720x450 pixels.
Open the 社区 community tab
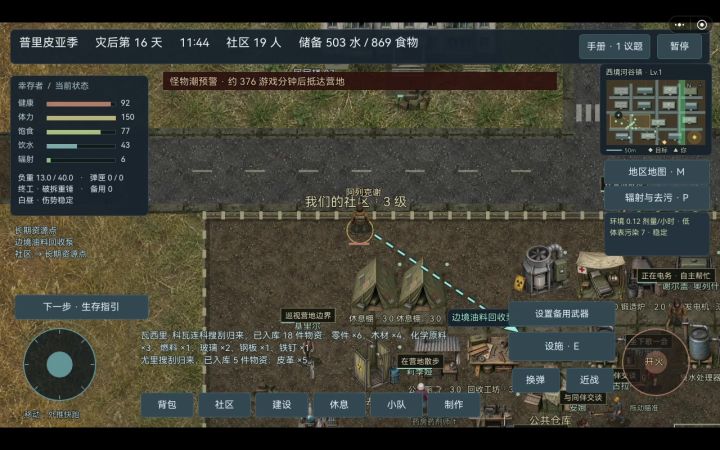tap(224, 405)
